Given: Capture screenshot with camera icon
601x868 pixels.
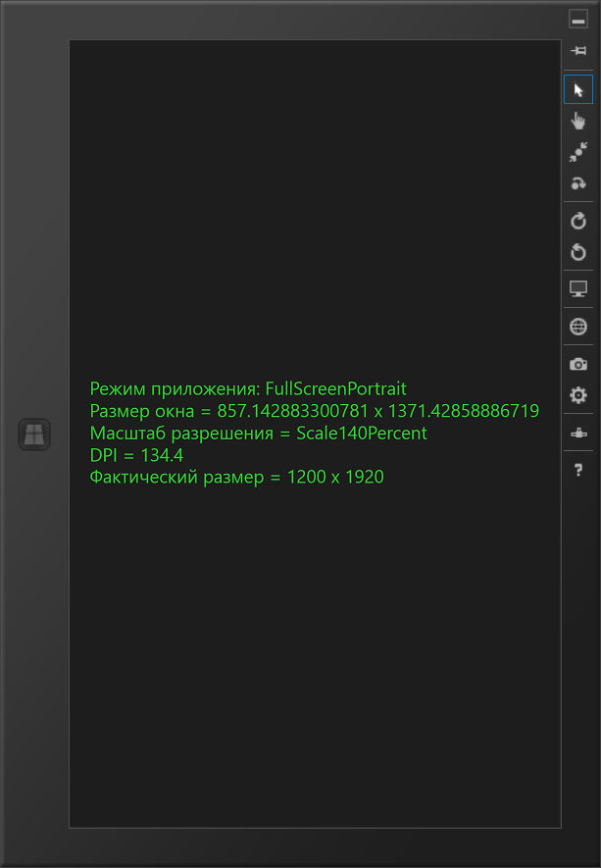Looking at the screenshot, I should click(578, 364).
